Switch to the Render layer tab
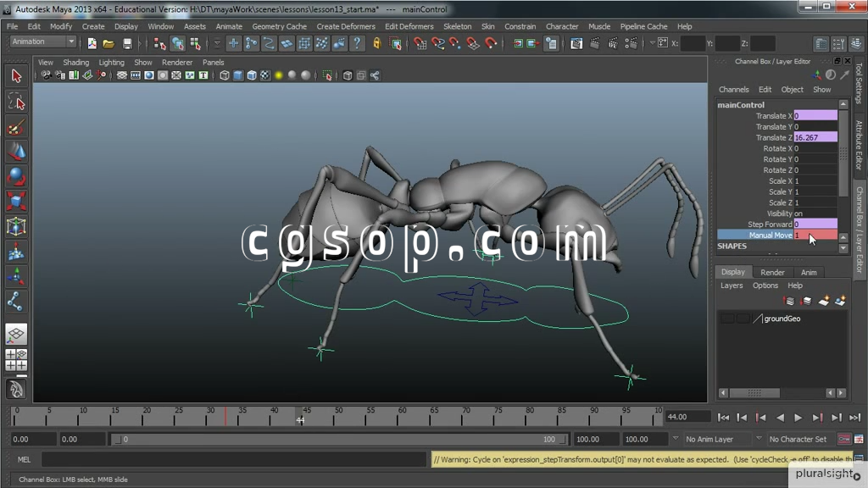This screenshot has height=488, width=868. pyautogui.click(x=772, y=272)
